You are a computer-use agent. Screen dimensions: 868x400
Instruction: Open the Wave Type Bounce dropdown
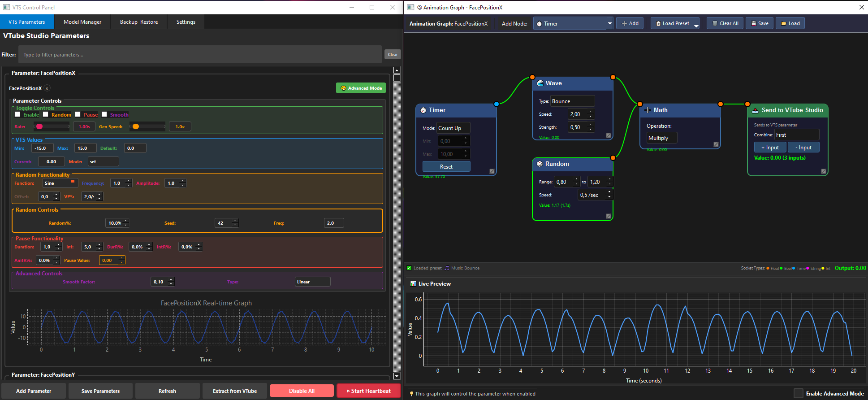(x=572, y=101)
